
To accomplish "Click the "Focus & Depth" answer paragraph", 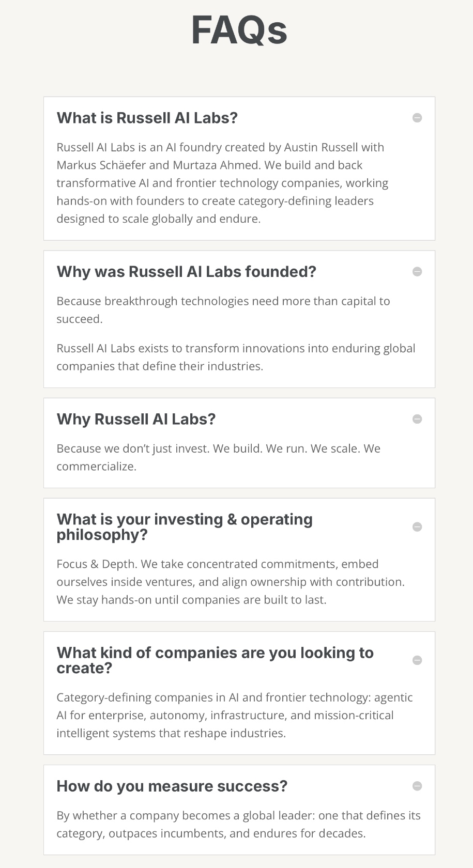I will pyautogui.click(x=231, y=582).
